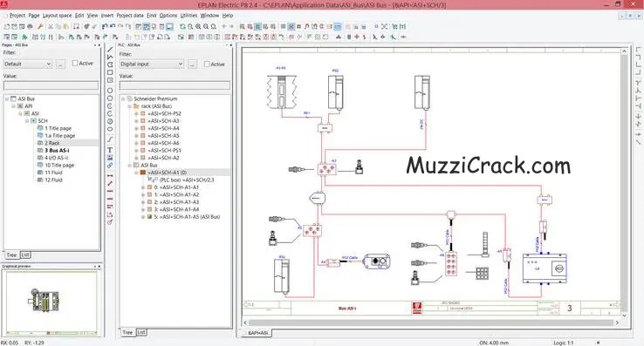Screen dimensions: 644x346
Task: Click the ellipsis button beside Digital input
Action: coord(192,64)
